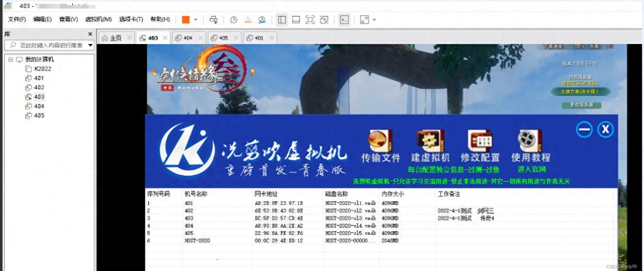Viewport: 644px width, 271px height.
Task: Close the 库 library panel
Action: [x=90, y=34]
